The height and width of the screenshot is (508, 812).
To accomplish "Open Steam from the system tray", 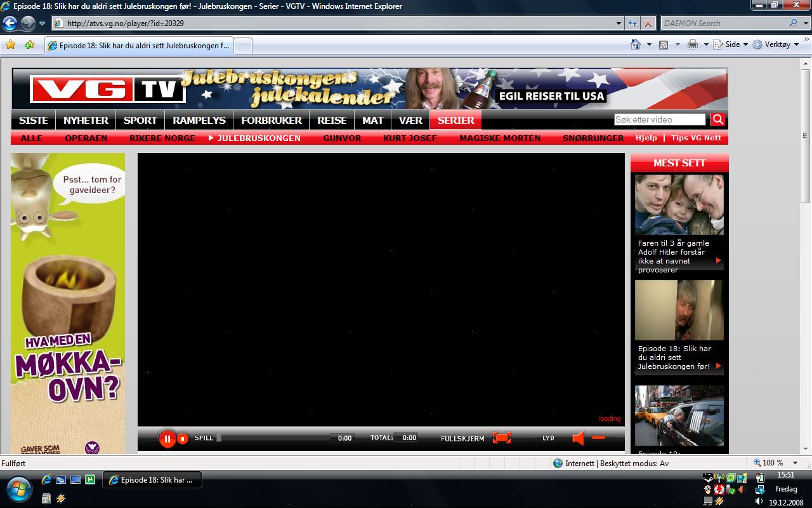I will pos(708,478).
